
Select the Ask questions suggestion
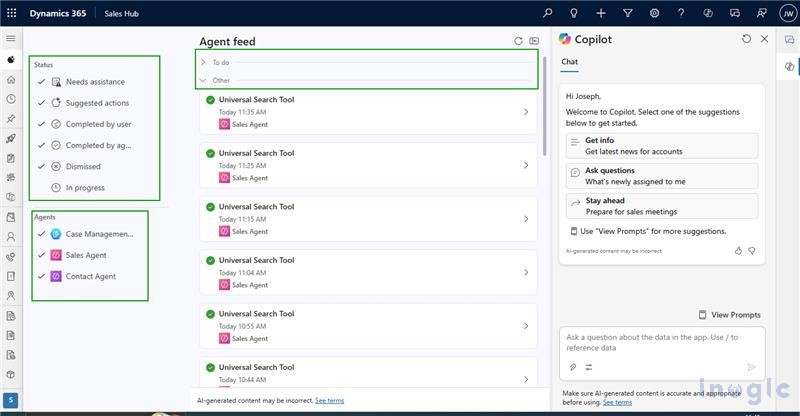(662, 176)
